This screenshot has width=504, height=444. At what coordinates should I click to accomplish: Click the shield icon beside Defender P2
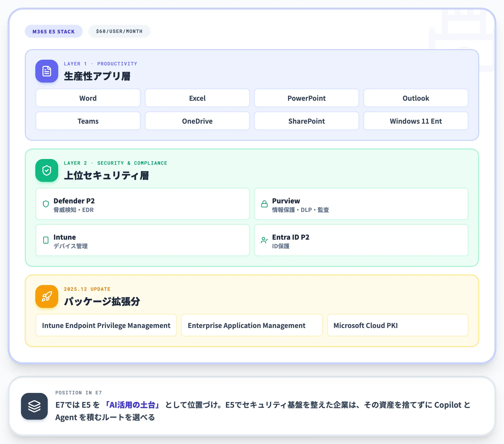point(46,204)
